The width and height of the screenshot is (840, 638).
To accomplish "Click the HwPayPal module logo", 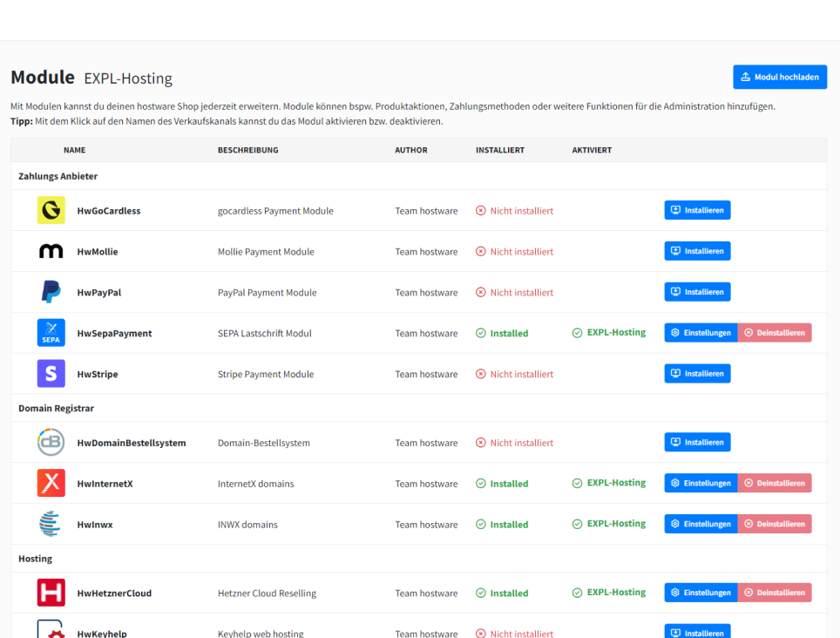I will pyautogui.click(x=51, y=292).
